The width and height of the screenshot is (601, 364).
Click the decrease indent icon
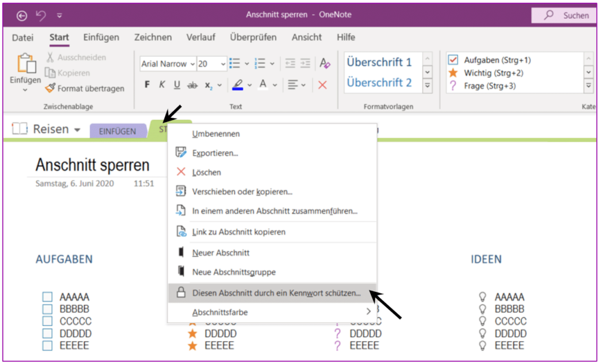click(x=290, y=63)
